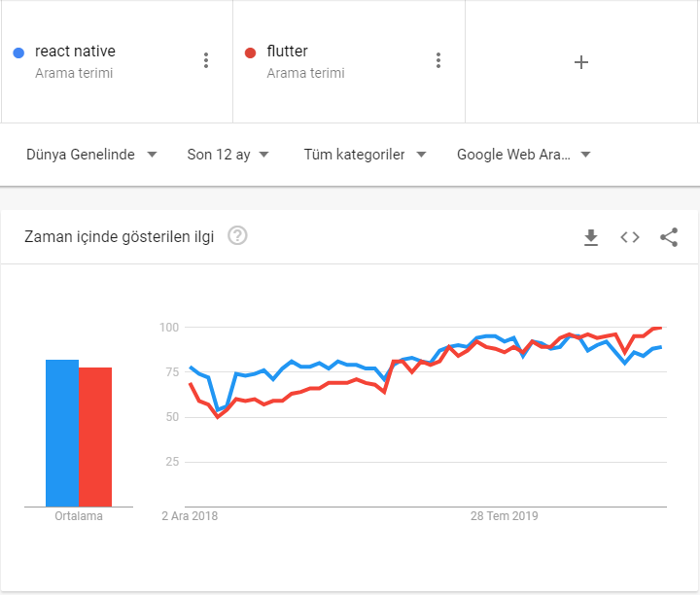Image resolution: width=700 pixels, height=595 pixels.
Task: Edit the react native search term
Action: (75, 52)
